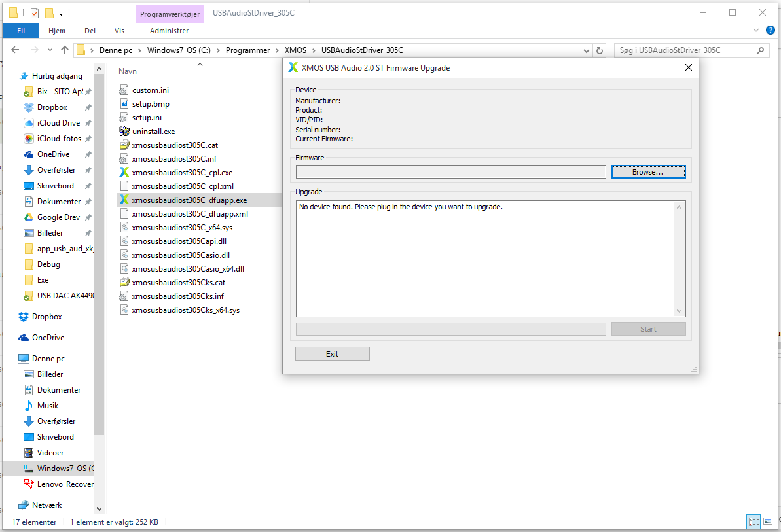Go up one folder level arrow
Image resolution: width=781 pixels, height=532 pixels.
pyautogui.click(x=65, y=50)
